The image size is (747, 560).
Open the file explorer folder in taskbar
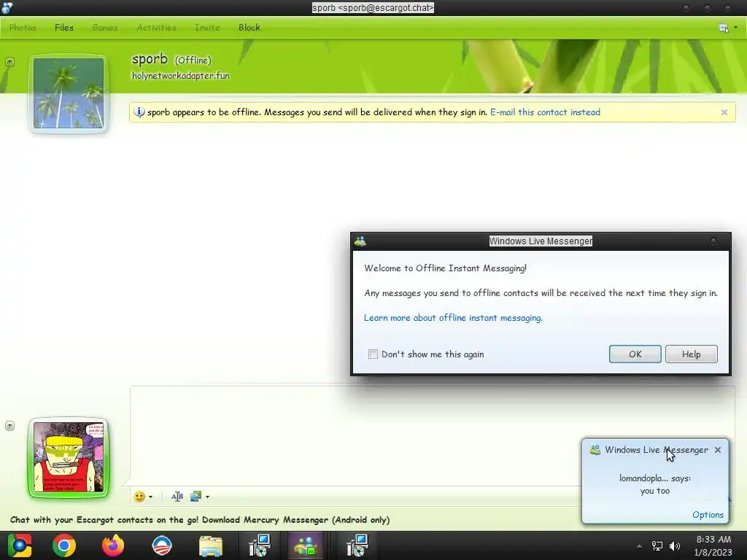click(x=211, y=546)
